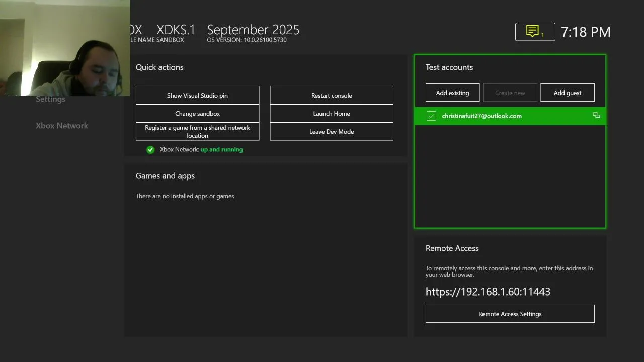Screen dimensions: 644x362
Task: Open the notifications message icon
Action: click(x=534, y=32)
